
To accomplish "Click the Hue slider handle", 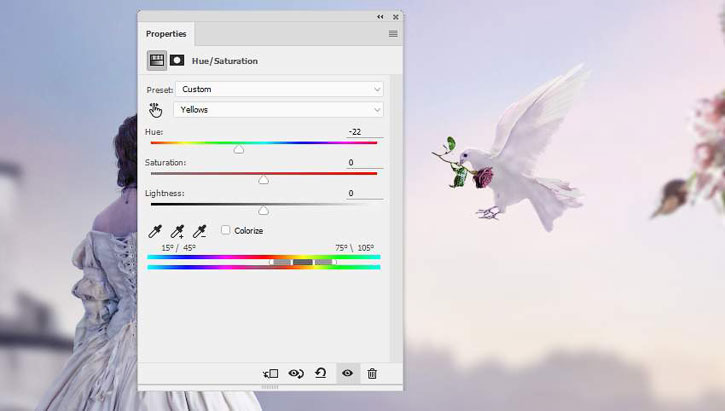I will click(x=239, y=149).
